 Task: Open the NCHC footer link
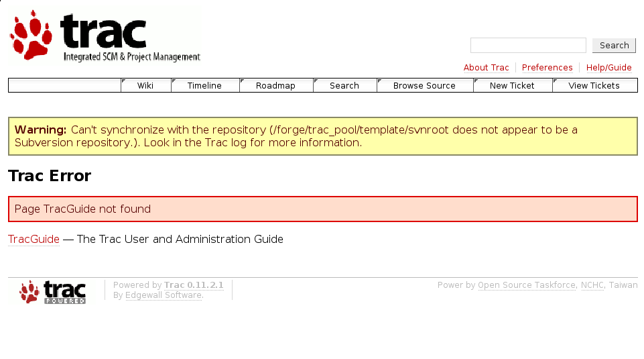tap(592, 285)
